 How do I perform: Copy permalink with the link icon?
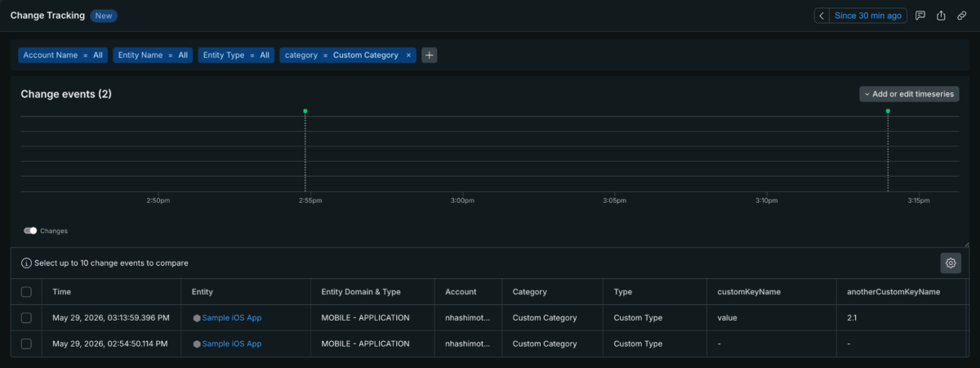click(x=962, y=16)
